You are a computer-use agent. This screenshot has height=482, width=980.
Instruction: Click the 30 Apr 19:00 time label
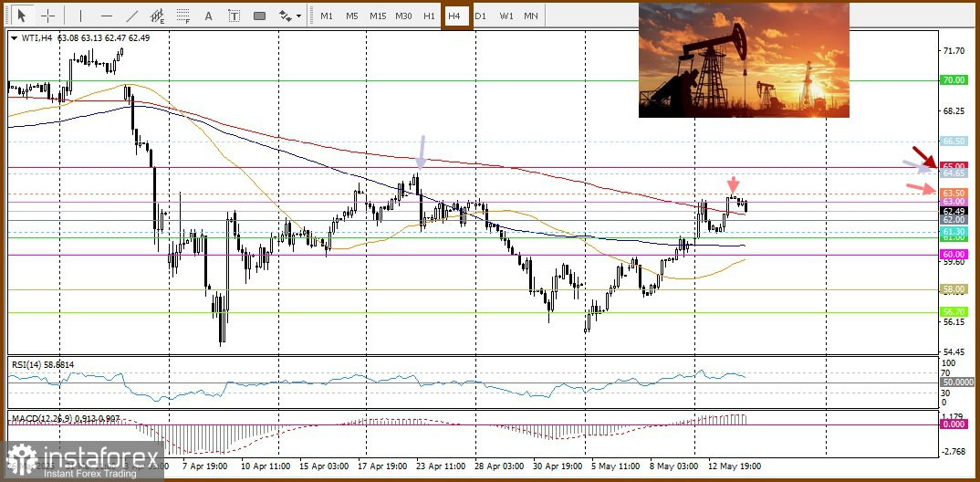point(556,466)
